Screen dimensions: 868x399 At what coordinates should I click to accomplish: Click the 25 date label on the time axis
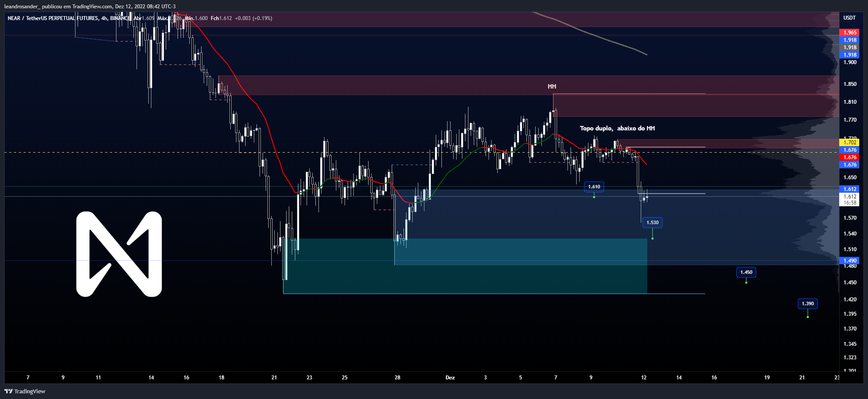[345, 378]
